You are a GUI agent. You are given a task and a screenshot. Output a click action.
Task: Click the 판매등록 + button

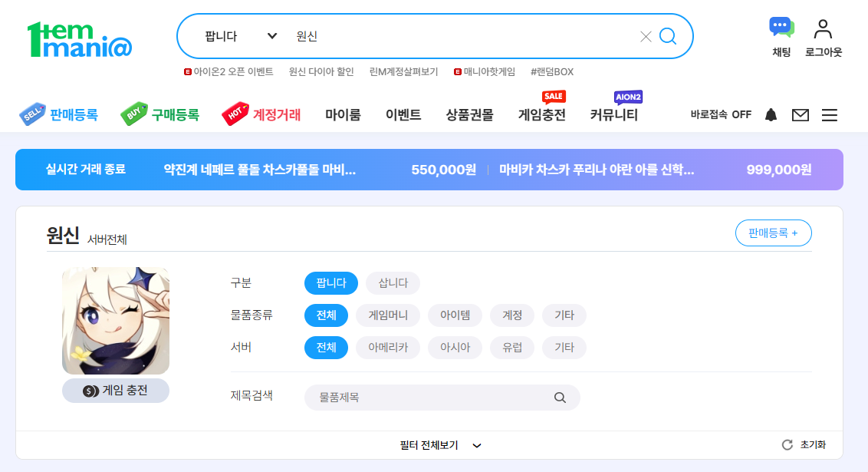[774, 233]
